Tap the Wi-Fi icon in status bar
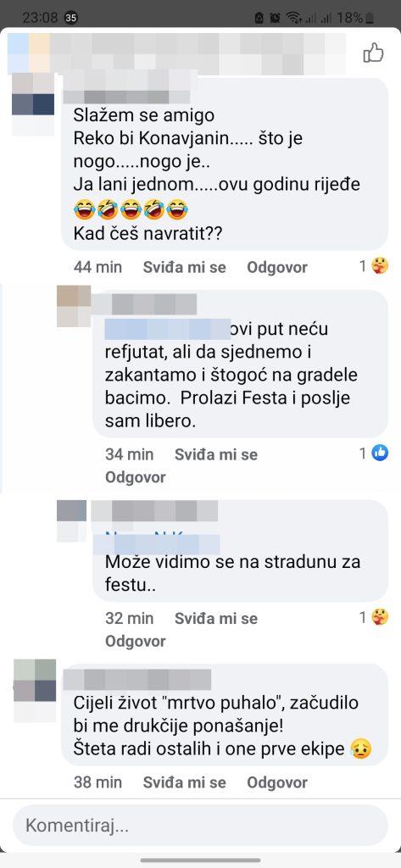Viewport: 401px width, 868px height. (x=293, y=18)
